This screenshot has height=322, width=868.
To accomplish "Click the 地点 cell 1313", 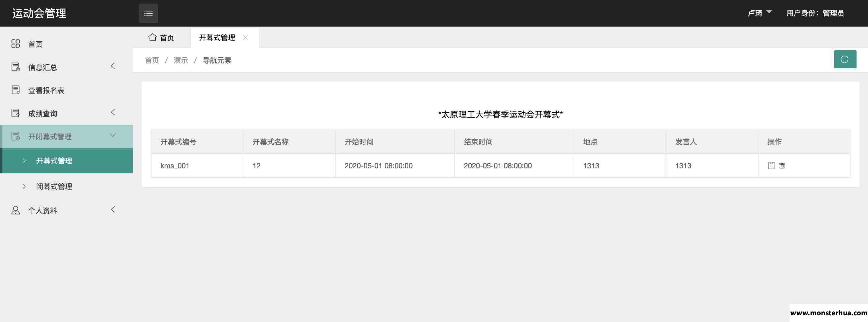I will (620, 166).
